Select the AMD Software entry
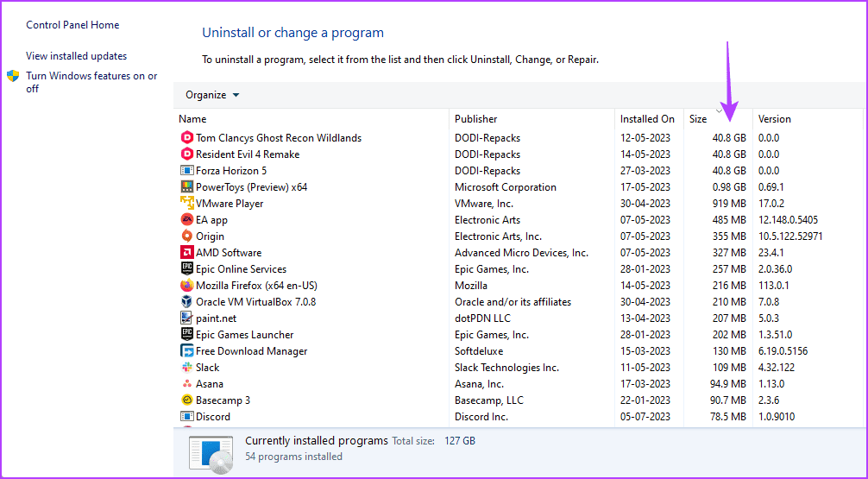This screenshot has width=868, height=479. tap(229, 253)
